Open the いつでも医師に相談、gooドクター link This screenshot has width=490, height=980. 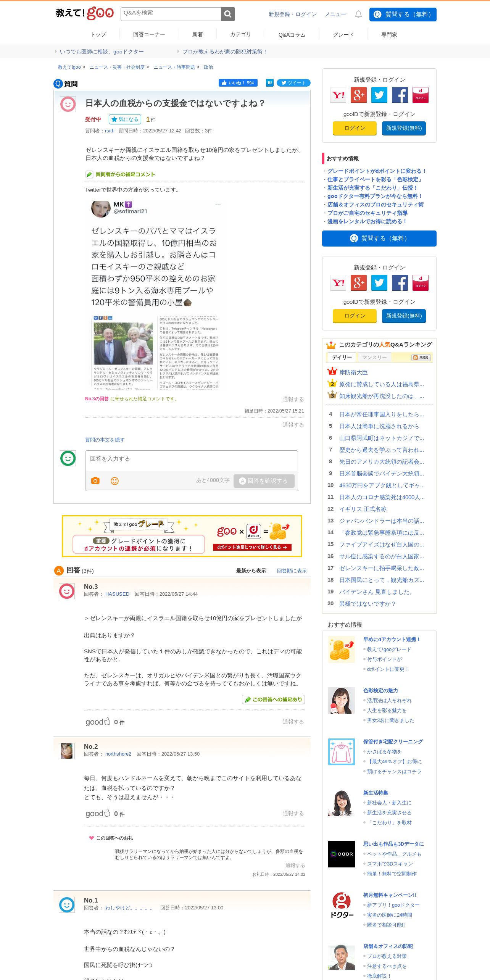pos(102,52)
